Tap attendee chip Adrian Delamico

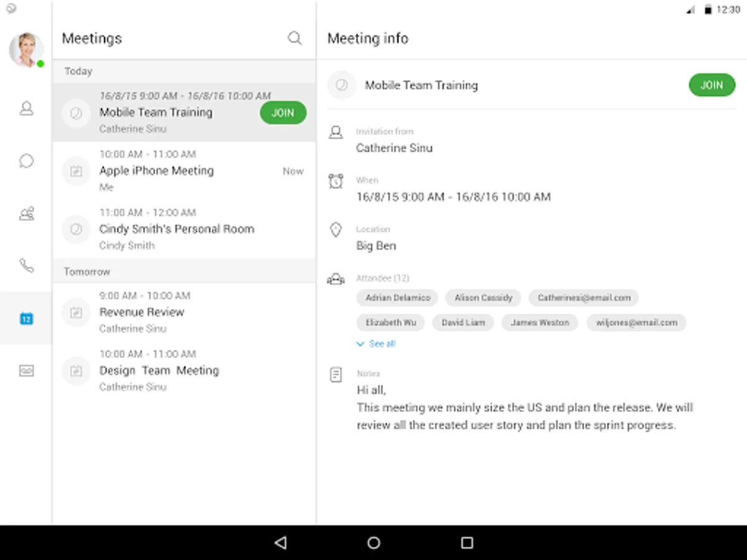397,298
